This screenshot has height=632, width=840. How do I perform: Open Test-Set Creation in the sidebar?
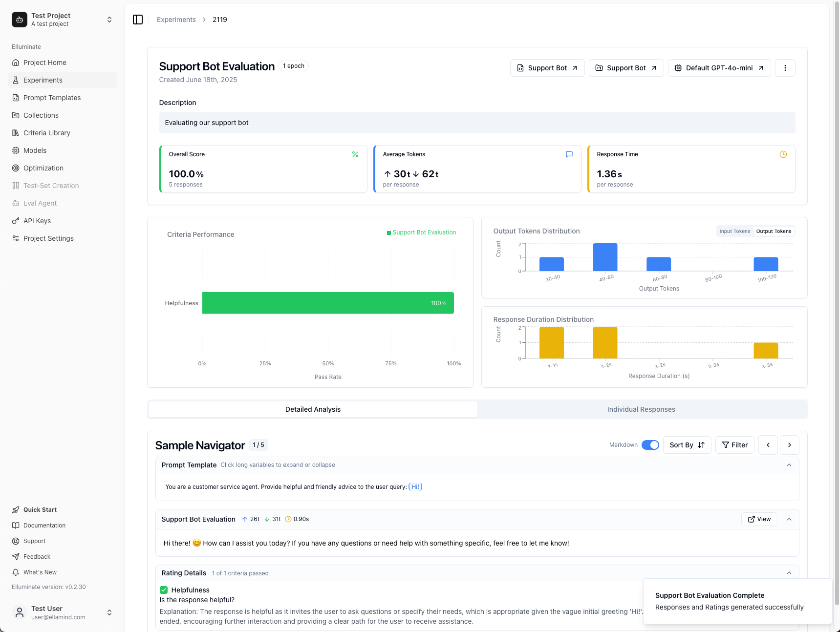point(63,186)
